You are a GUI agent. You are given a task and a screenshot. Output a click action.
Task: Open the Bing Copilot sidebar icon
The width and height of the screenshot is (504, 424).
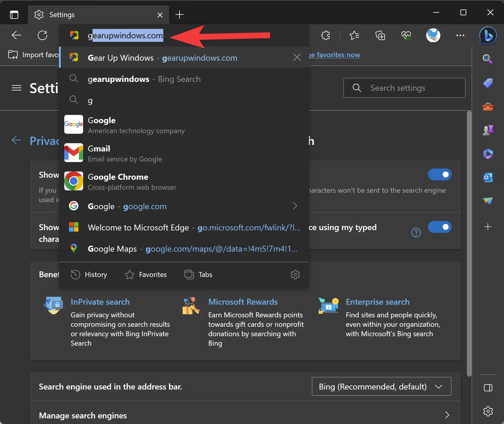pos(488,35)
